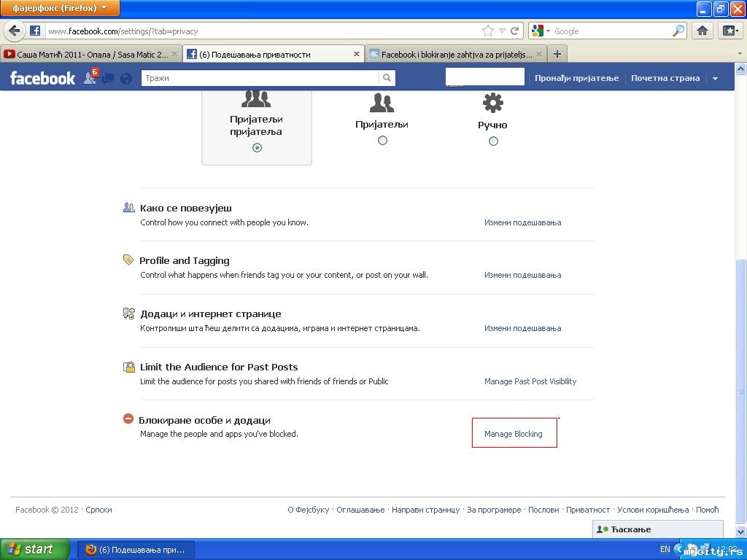Click the Српски language link in footer
Image resolution: width=747 pixels, height=560 pixels.
pyautogui.click(x=98, y=510)
